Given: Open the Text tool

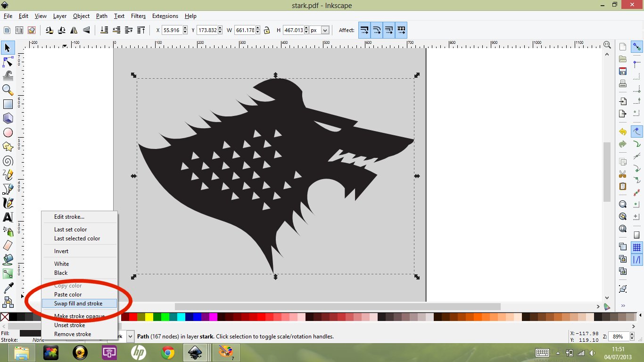Looking at the screenshot, I should [8, 217].
